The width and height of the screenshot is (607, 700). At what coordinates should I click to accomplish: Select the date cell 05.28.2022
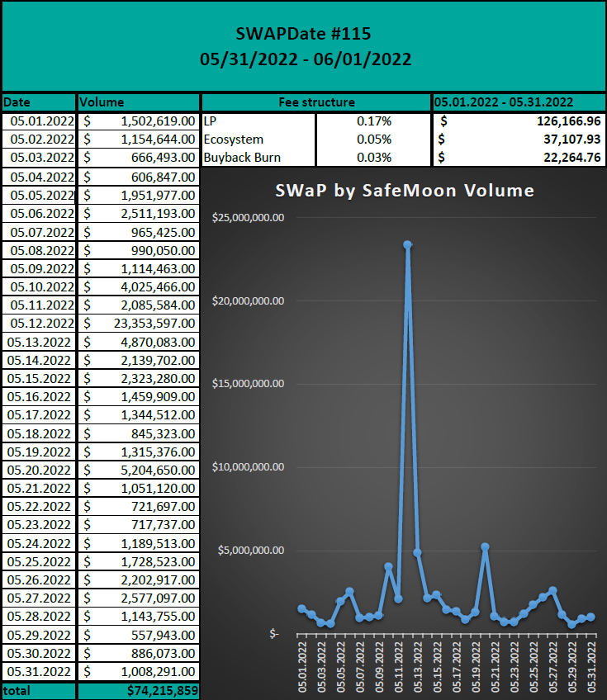[x=39, y=617]
